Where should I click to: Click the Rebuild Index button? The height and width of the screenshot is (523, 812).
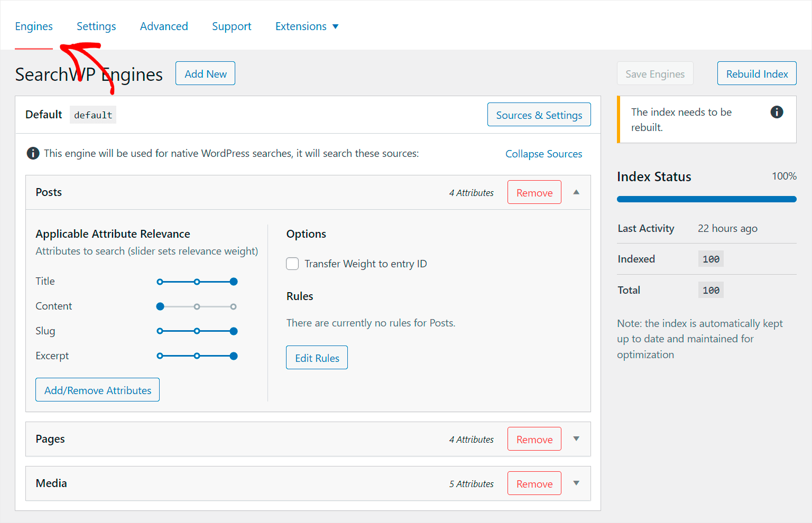pos(757,73)
